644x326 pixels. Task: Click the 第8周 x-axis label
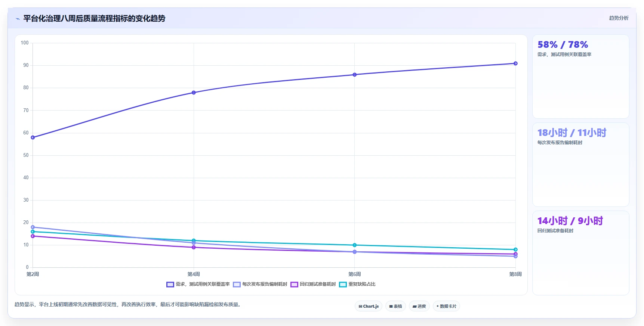pyautogui.click(x=515, y=274)
